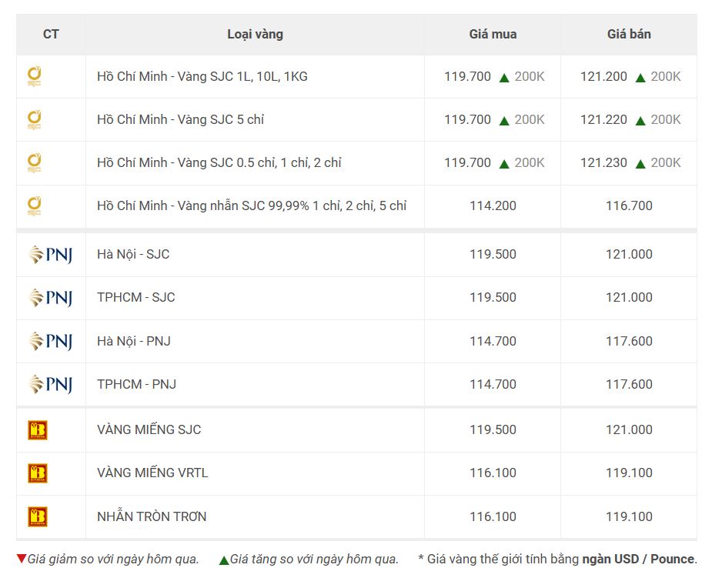Select the Loại vàng column header
The height and width of the screenshot is (588, 712).
pyautogui.click(x=256, y=34)
